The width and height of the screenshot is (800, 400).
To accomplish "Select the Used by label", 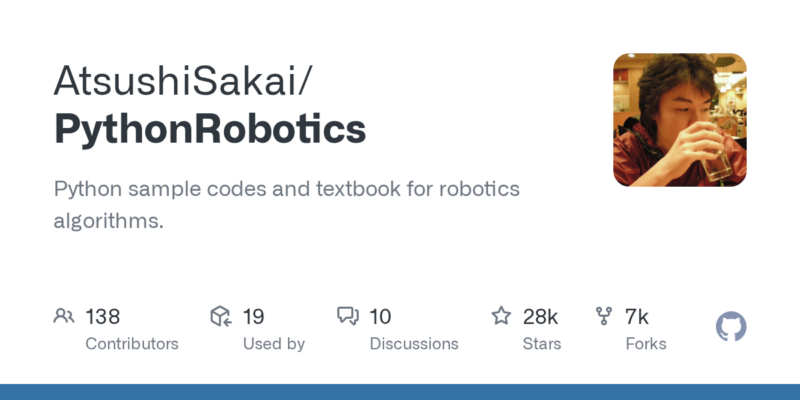I will click(274, 343).
